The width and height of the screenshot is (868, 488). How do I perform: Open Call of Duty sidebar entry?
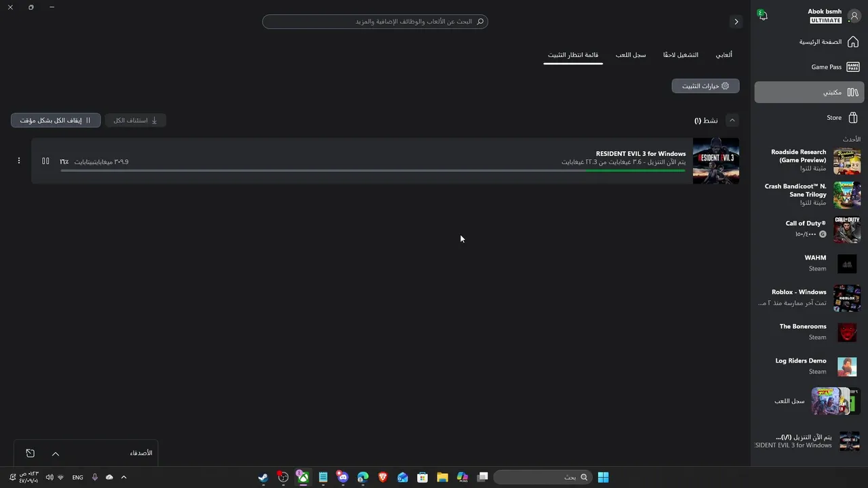pos(808,229)
